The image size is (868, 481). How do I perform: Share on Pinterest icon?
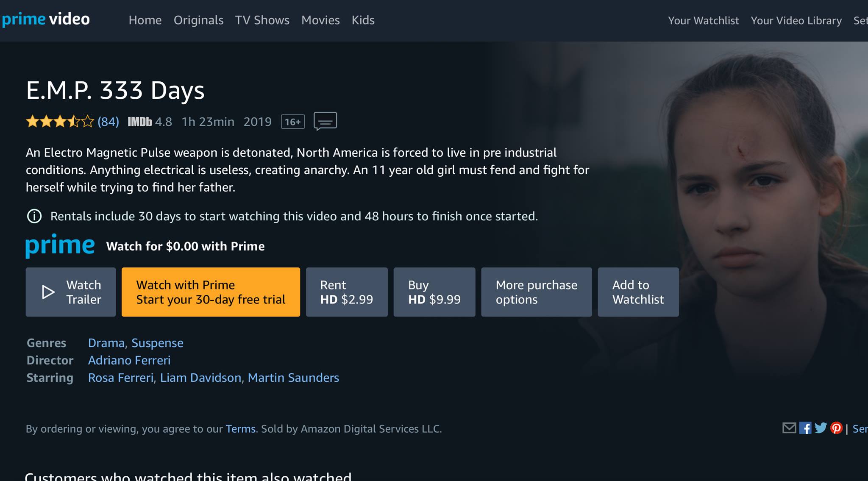click(836, 428)
